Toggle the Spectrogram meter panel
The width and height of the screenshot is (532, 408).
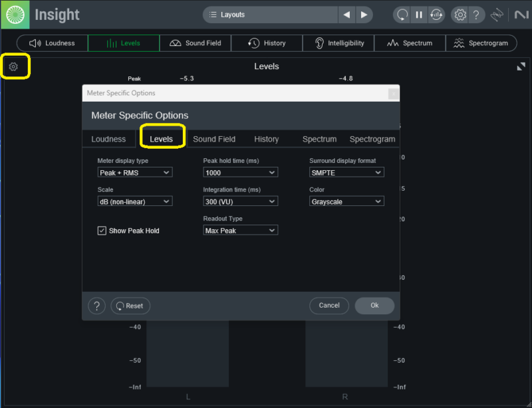pyautogui.click(x=480, y=43)
